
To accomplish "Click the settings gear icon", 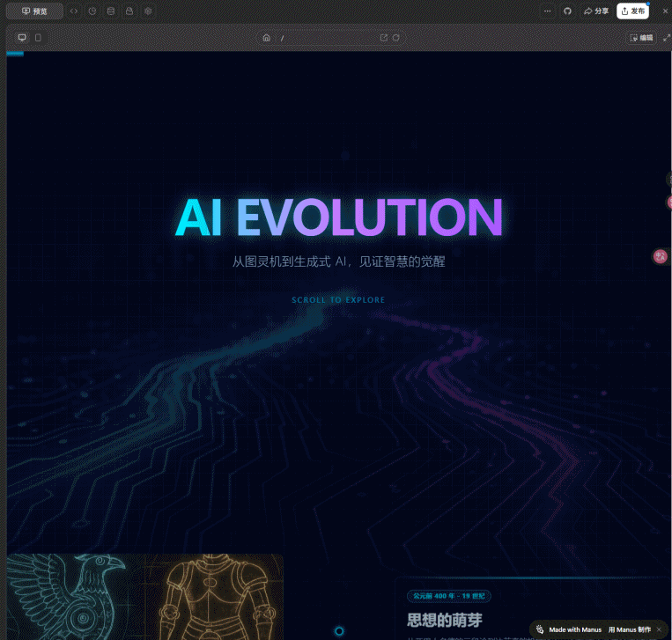I will [148, 11].
